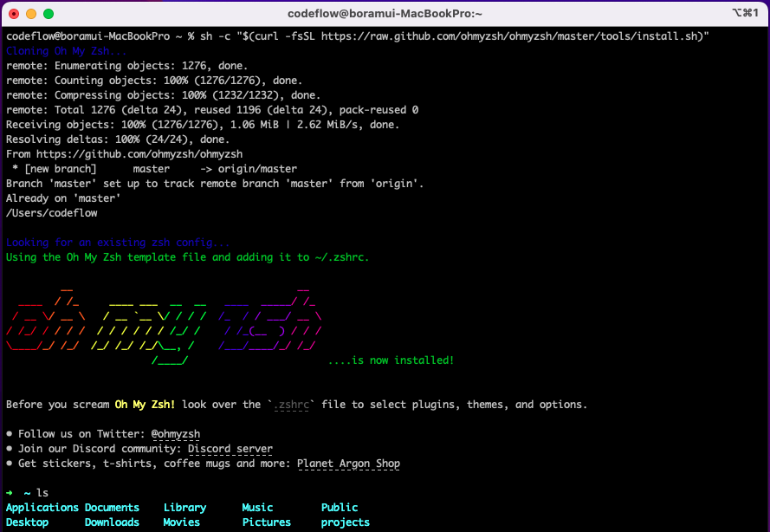Click the 'ls' command at prompt
Viewport: 770px width, 532px height.
pos(42,493)
